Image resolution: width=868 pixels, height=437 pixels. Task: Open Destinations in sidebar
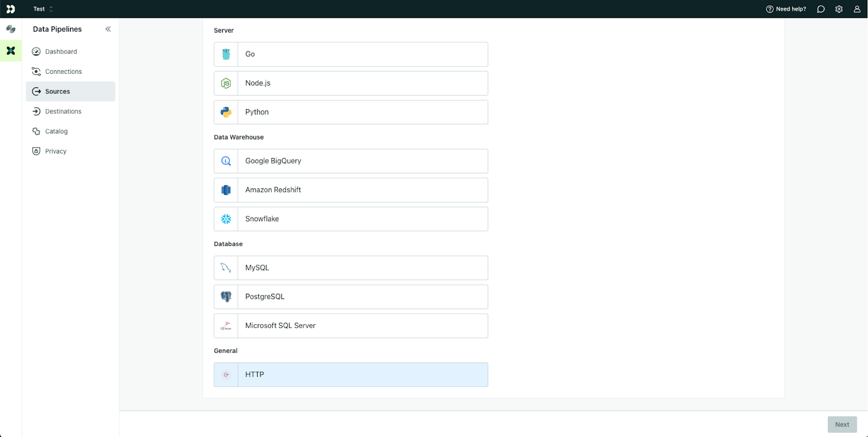point(71,111)
